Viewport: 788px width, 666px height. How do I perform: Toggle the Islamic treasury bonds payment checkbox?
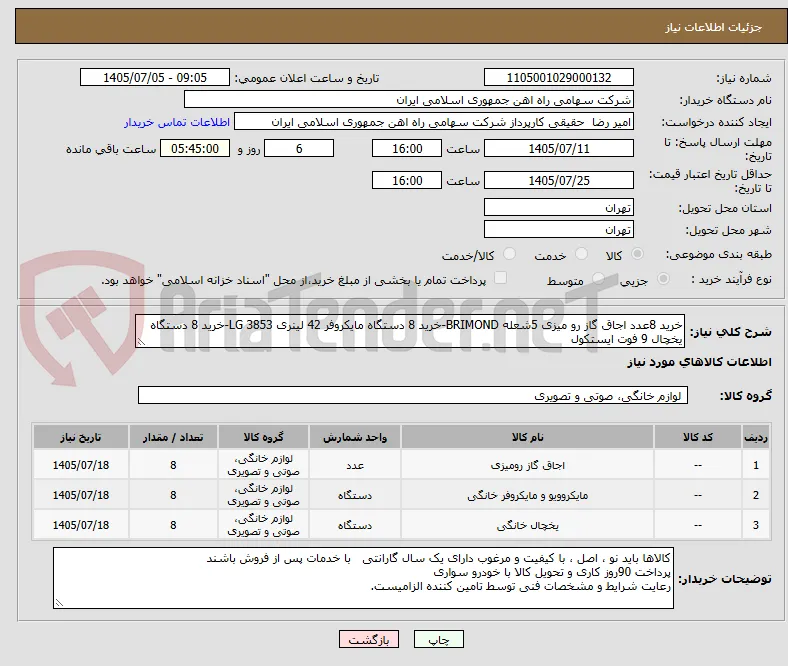[x=501, y=278]
